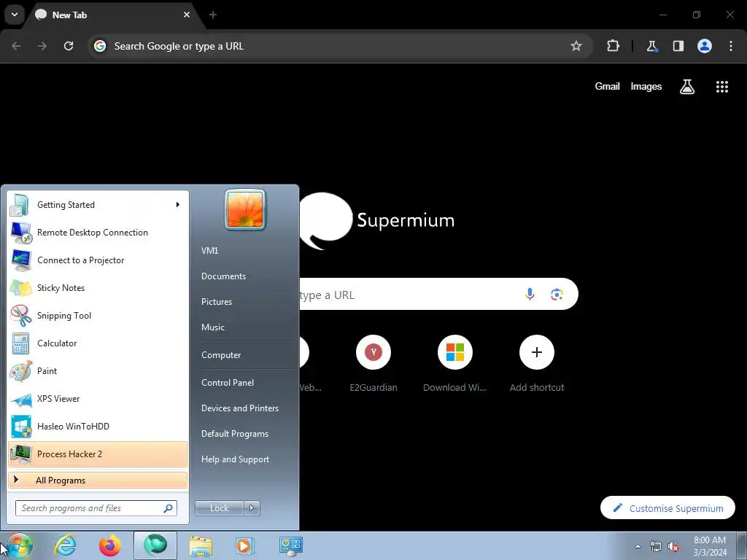The width and height of the screenshot is (747, 560).
Task: Reload the page
Action: click(69, 46)
